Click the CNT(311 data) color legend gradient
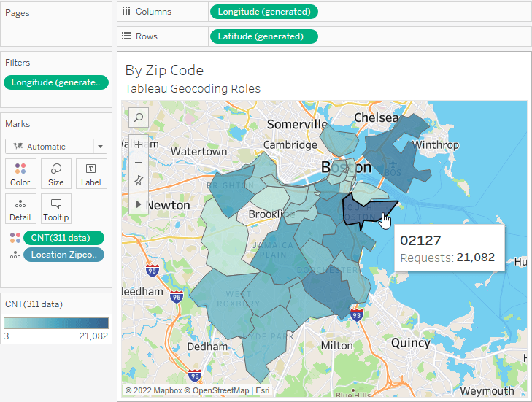532x402 pixels. pos(56,323)
